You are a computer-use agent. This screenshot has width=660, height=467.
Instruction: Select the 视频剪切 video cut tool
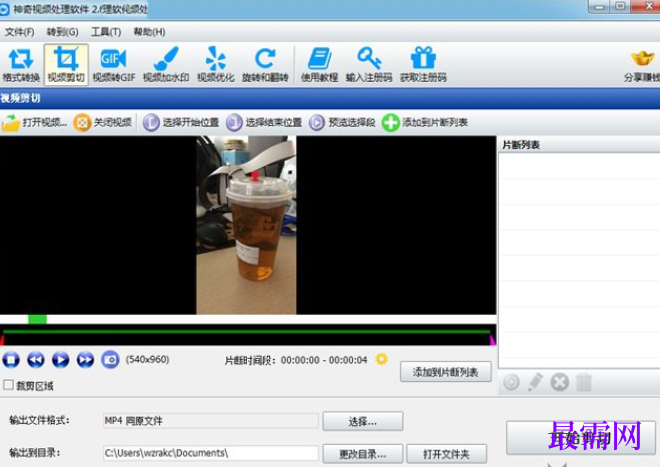[x=66, y=65]
